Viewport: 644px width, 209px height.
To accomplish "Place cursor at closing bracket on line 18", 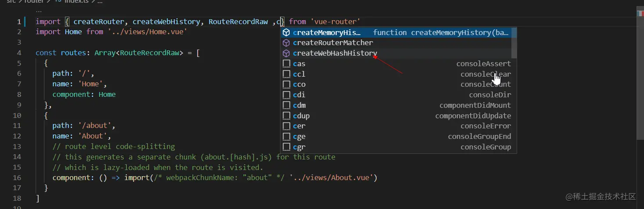I will pos(38,198).
